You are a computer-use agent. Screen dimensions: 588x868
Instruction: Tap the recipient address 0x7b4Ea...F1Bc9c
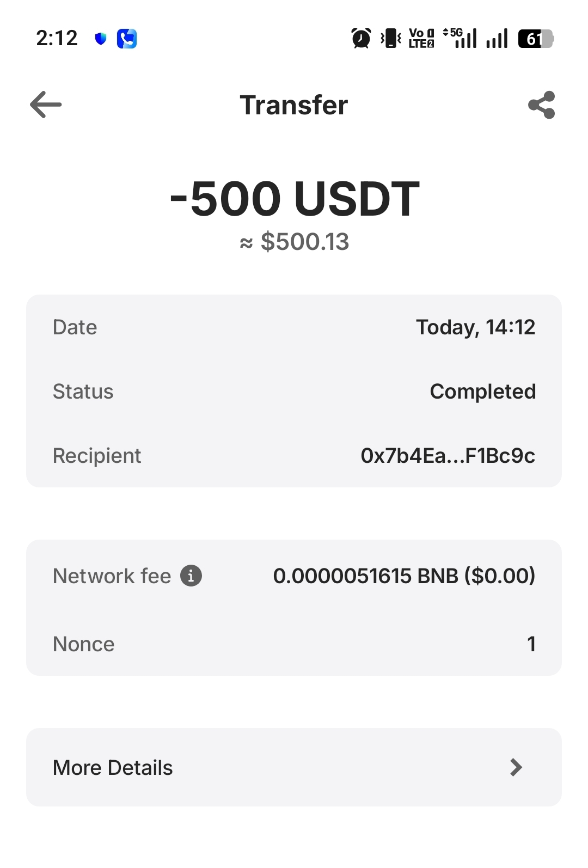[448, 456]
